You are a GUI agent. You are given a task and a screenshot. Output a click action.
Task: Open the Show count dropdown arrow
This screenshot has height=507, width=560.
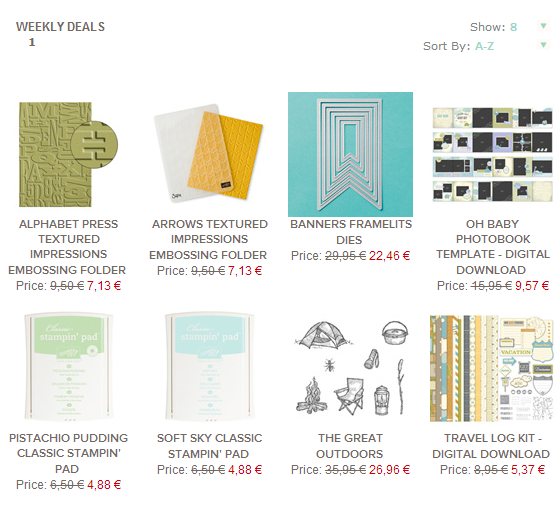[543, 26]
